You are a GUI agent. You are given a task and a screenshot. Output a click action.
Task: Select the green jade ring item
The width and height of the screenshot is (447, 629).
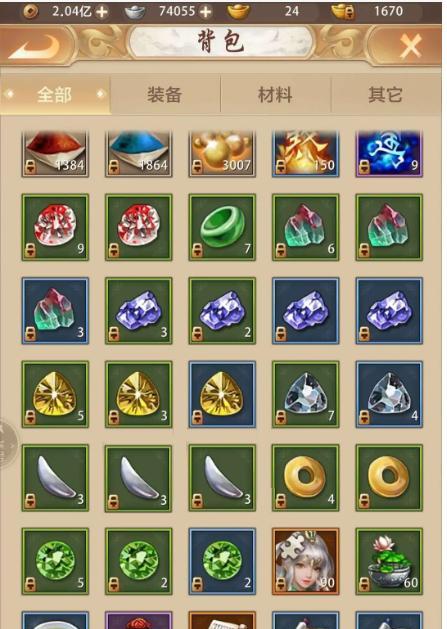(222, 227)
